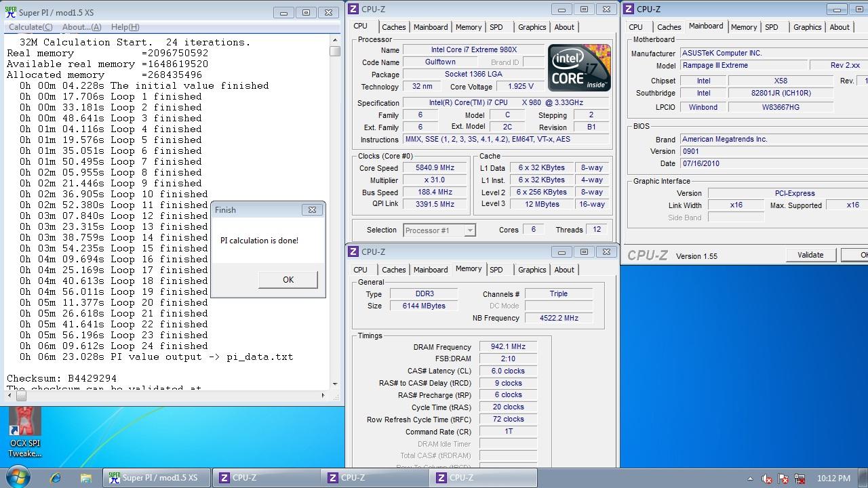
Task: Select Memory tab in CPU-Z Mainboard window
Action: pos(744,27)
